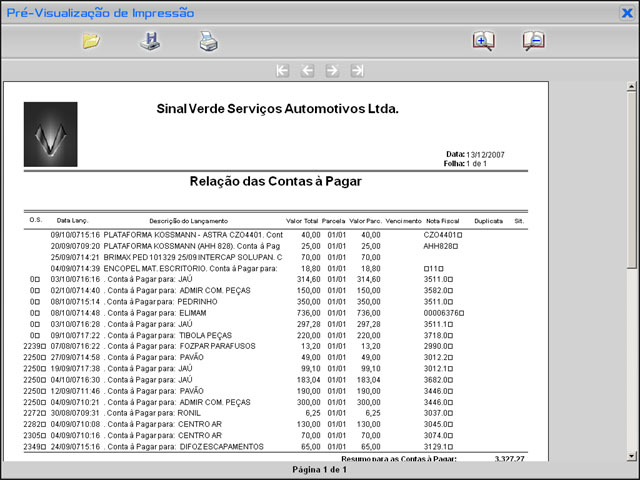Click the printer icon to print

click(207, 41)
